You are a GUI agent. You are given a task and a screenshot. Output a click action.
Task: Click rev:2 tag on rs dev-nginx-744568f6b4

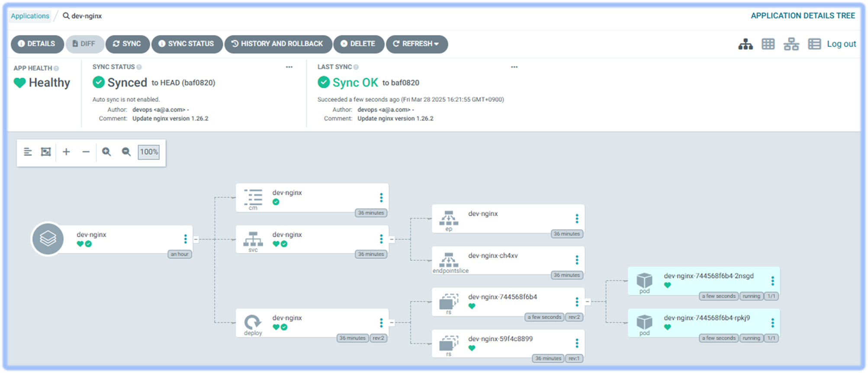point(574,317)
